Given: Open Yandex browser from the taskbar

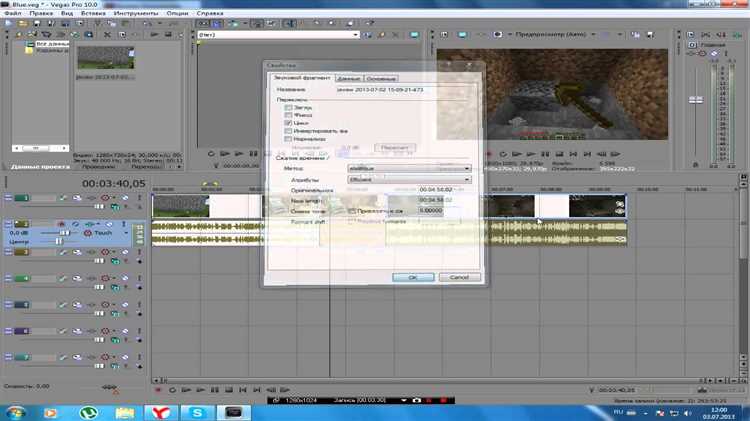Looking at the screenshot, I should pyautogui.click(x=161, y=412).
